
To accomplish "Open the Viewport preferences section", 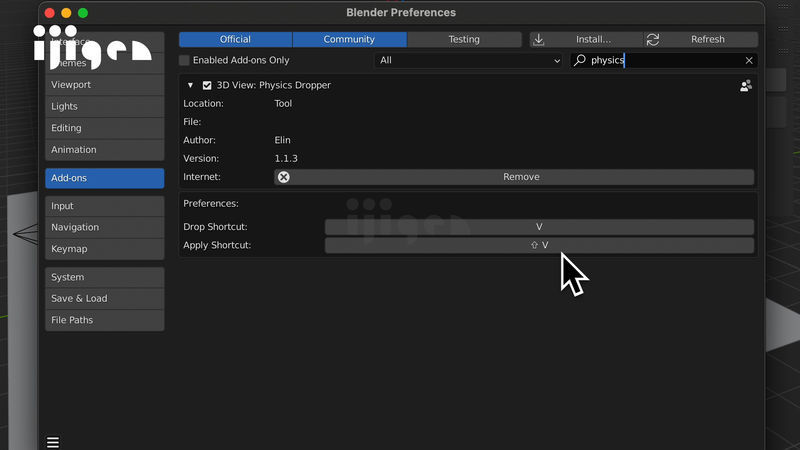I will tap(105, 85).
